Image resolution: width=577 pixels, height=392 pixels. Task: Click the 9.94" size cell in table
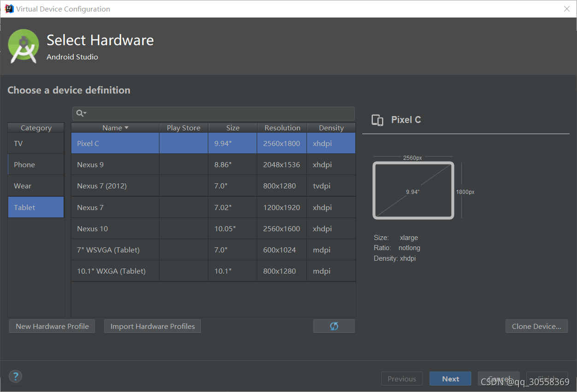(x=233, y=143)
